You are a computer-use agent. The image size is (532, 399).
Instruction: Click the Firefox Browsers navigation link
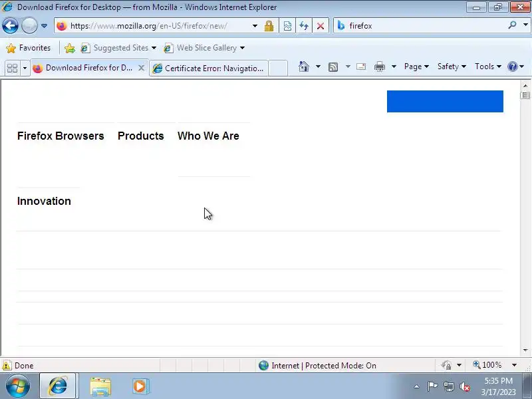[61, 136]
